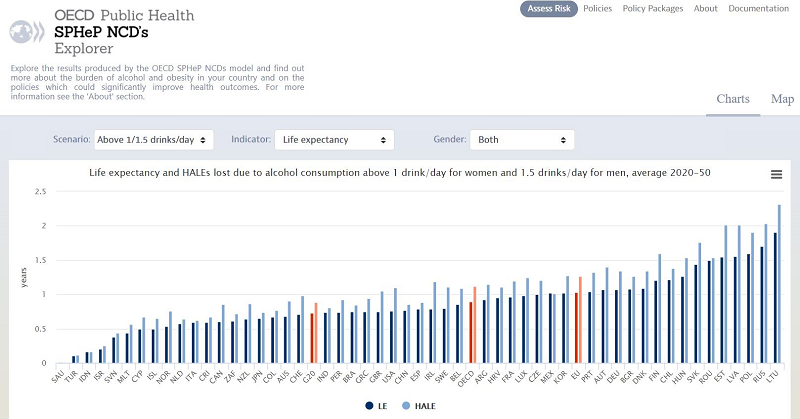This screenshot has width=800, height=419.
Task: Click the SAU axis label
Action: point(58,378)
